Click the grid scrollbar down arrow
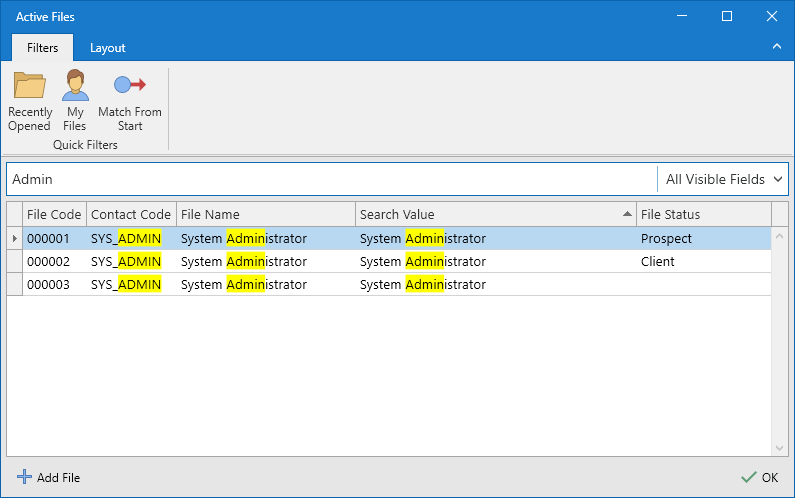 [x=780, y=448]
